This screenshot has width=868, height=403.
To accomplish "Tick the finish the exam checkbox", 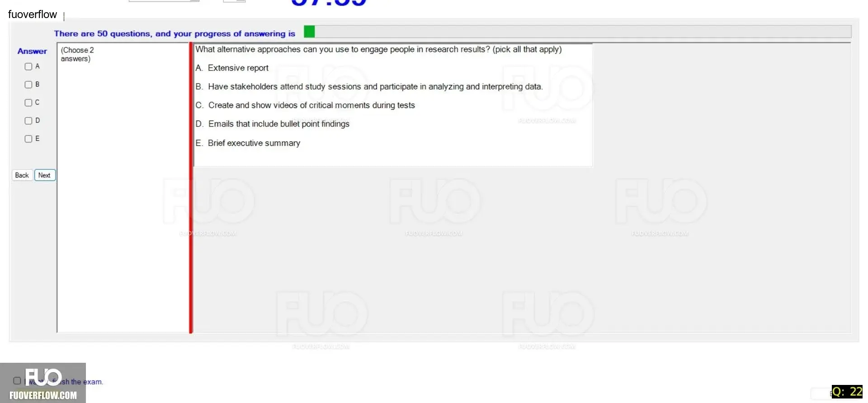I will (x=17, y=381).
